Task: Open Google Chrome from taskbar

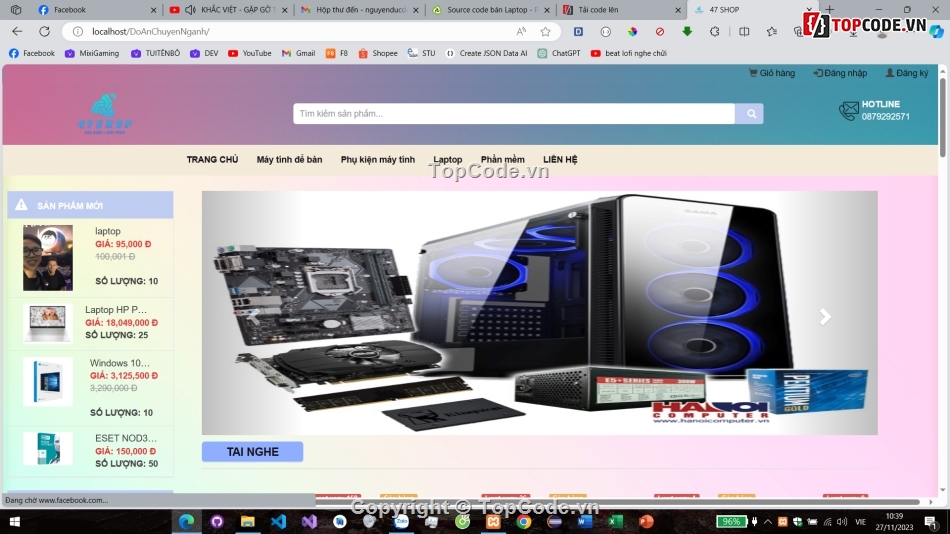Action: point(523,521)
